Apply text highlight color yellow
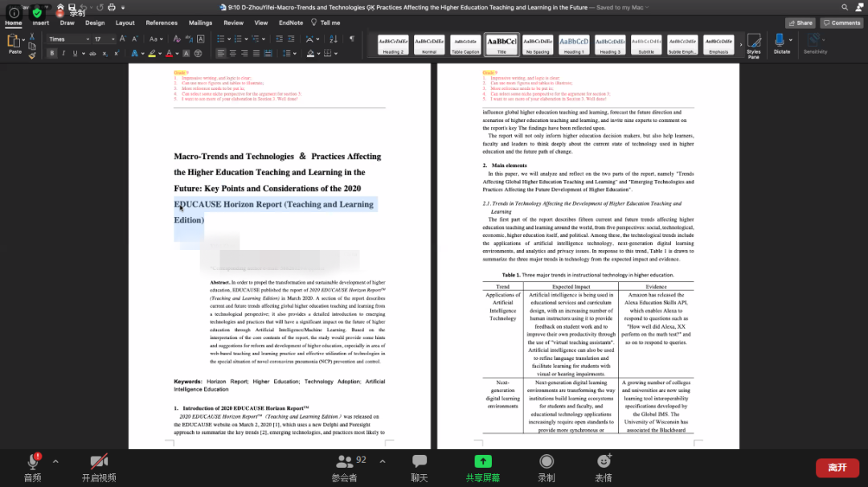The image size is (868, 487). (x=152, y=54)
